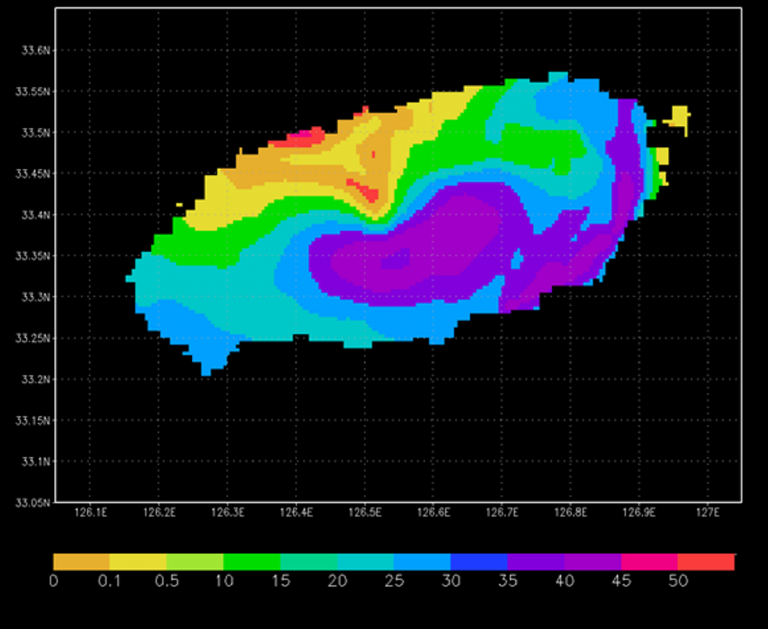Select the red above-50 legend swatch
The image size is (768, 629).
(x=706, y=562)
